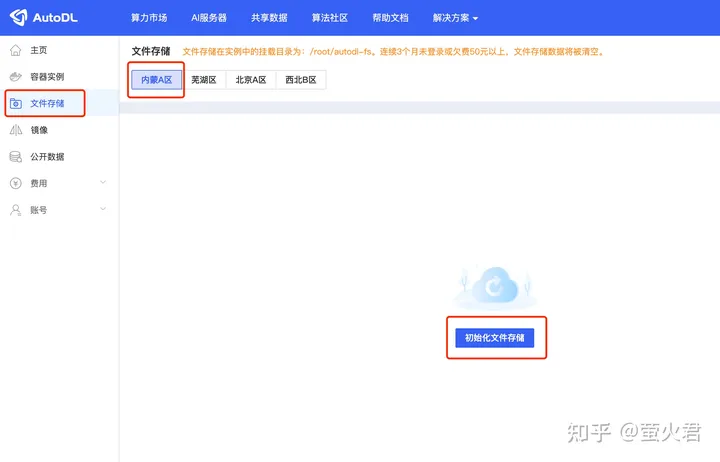
Task: Click the cloud storage illustration
Action: (495, 287)
